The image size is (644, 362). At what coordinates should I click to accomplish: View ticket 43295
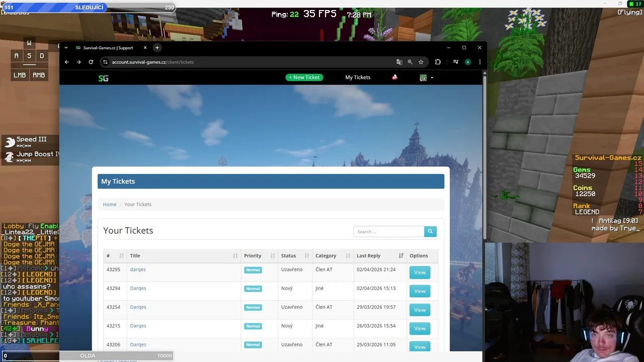420,273
